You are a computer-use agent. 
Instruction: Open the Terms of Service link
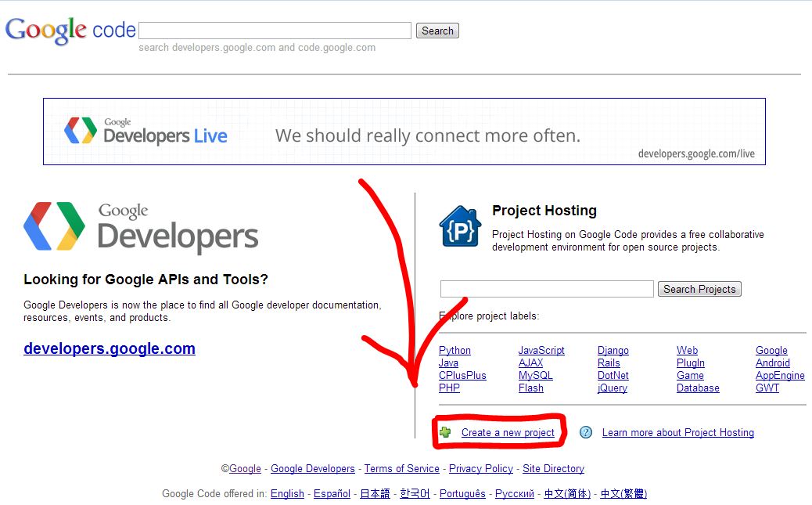point(402,469)
